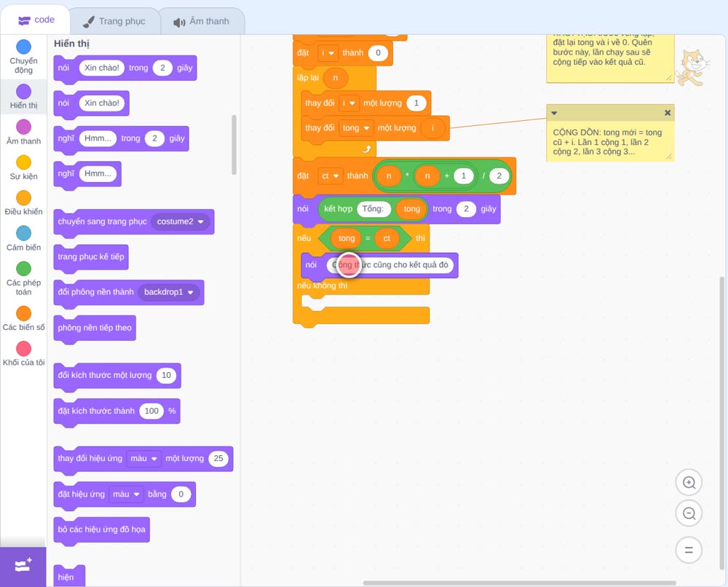Open the màu dropdown in đặt hiệu ứng block
The width and height of the screenshot is (728, 587).
point(126,494)
